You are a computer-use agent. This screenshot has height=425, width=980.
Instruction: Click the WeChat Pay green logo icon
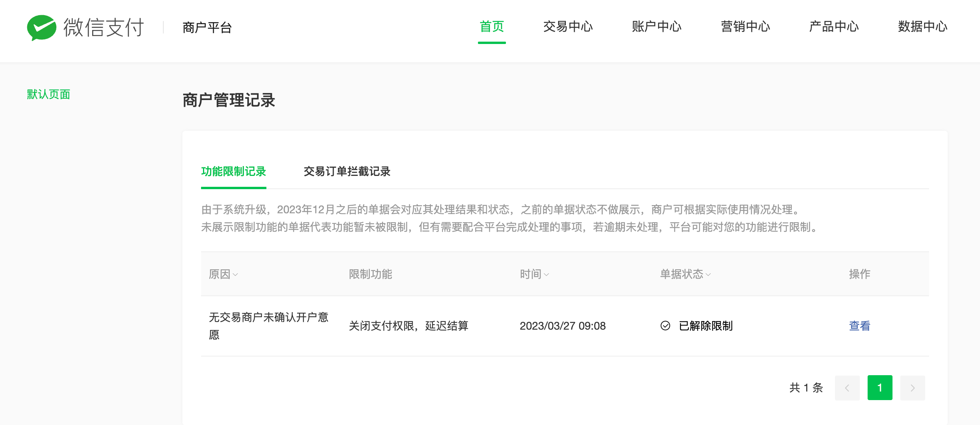pyautogui.click(x=42, y=28)
